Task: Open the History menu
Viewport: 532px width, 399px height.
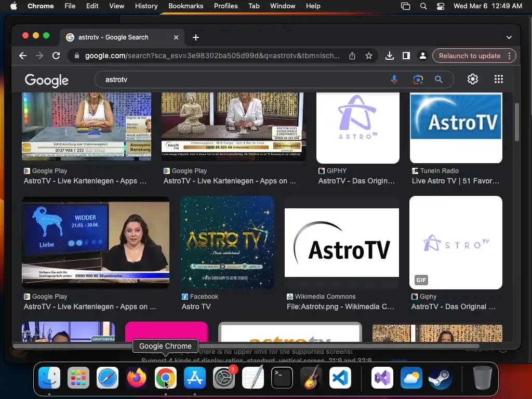Action: pyautogui.click(x=146, y=6)
